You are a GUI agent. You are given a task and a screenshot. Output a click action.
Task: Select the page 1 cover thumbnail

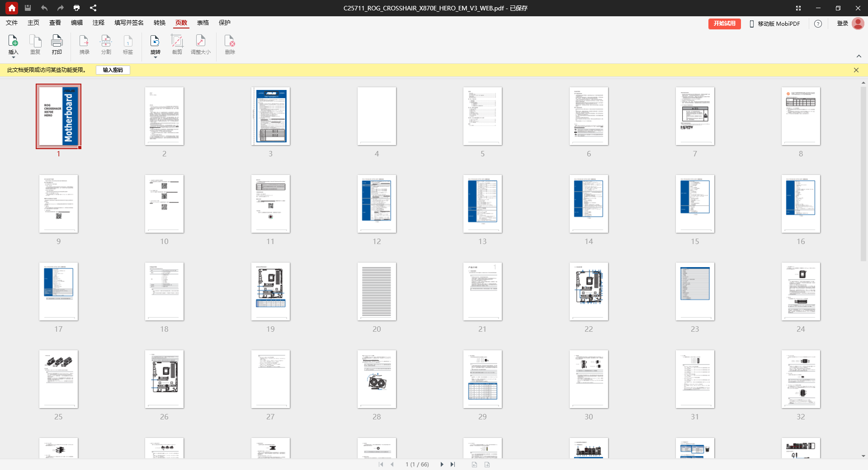[59, 116]
